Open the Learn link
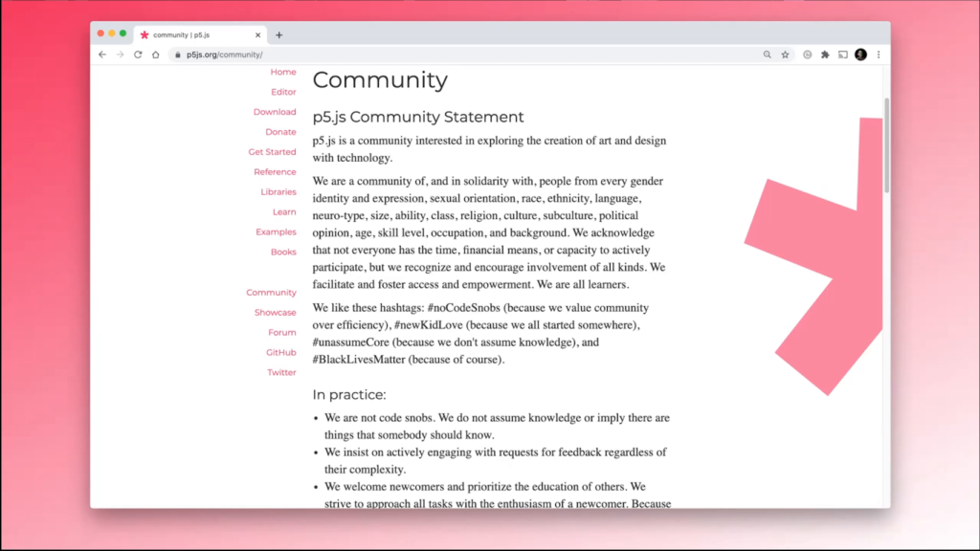Screen dimensions: 980x551 click(284, 211)
